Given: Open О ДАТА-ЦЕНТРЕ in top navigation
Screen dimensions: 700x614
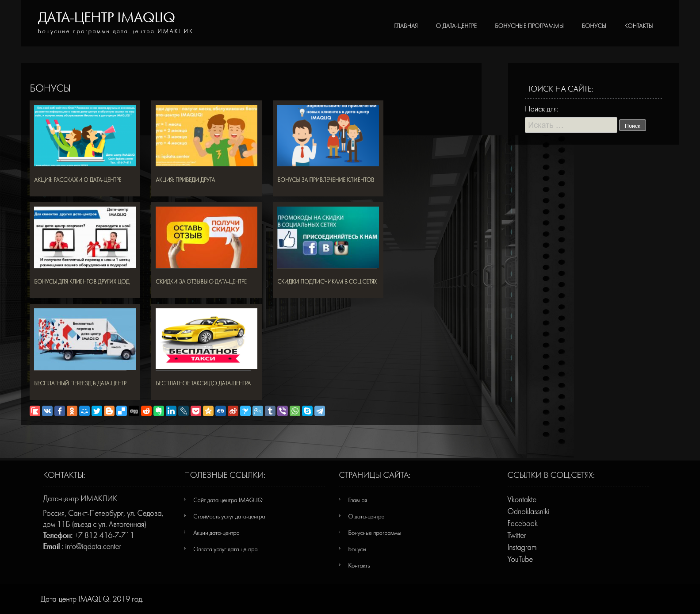Looking at the screenshot, I should [456, 26].
